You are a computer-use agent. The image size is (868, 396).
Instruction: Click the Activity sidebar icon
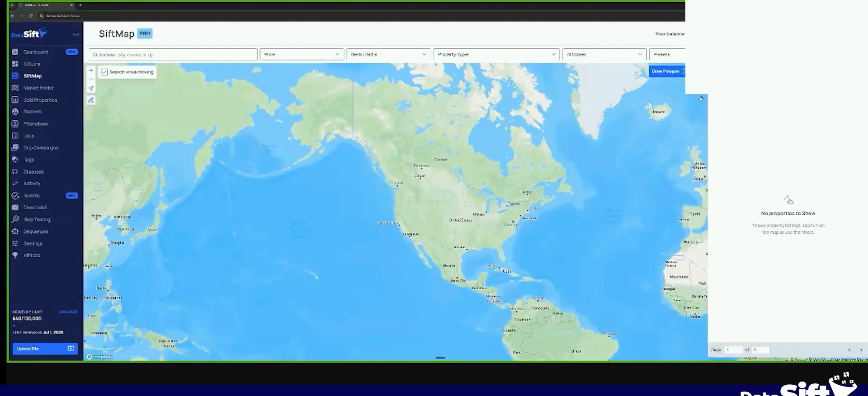pos(15,184)
